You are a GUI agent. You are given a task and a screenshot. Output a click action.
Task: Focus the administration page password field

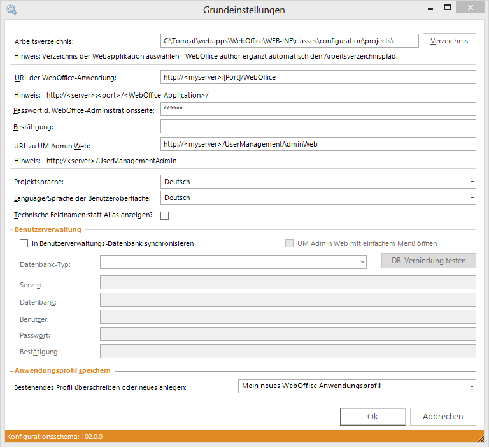(x=318, y=110)
